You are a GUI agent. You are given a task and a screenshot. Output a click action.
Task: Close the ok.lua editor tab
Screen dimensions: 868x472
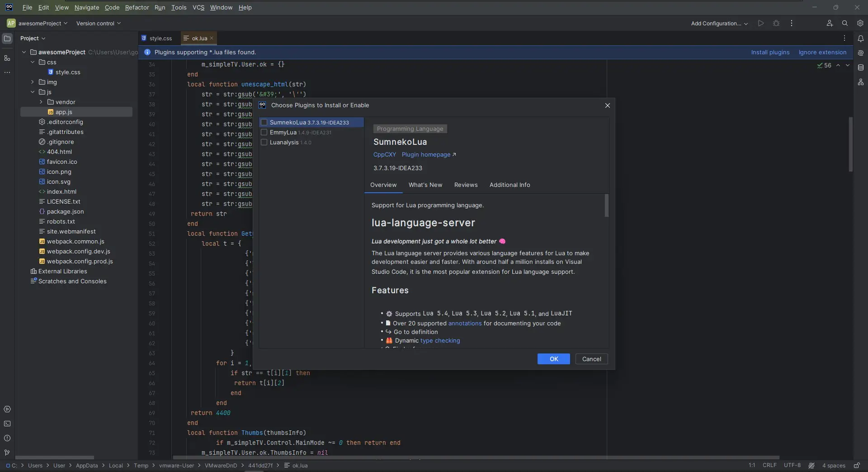pos(212,38)
